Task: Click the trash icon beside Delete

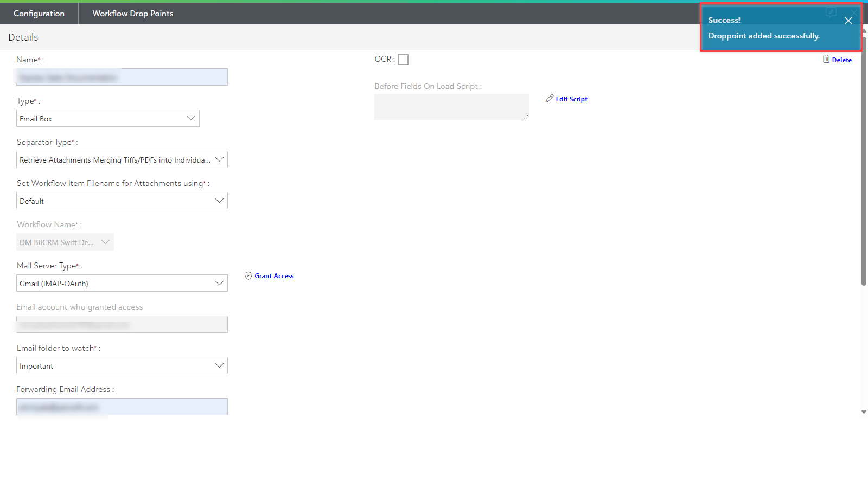Action: pos(826,59)
